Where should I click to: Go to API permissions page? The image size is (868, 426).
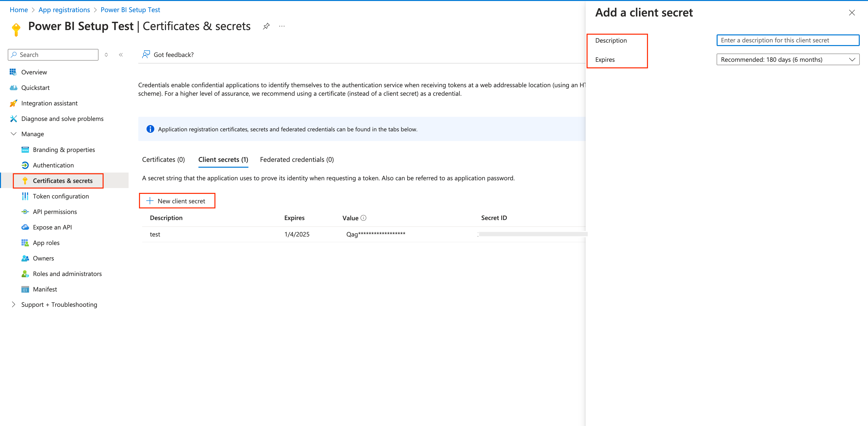coord(55,212)
